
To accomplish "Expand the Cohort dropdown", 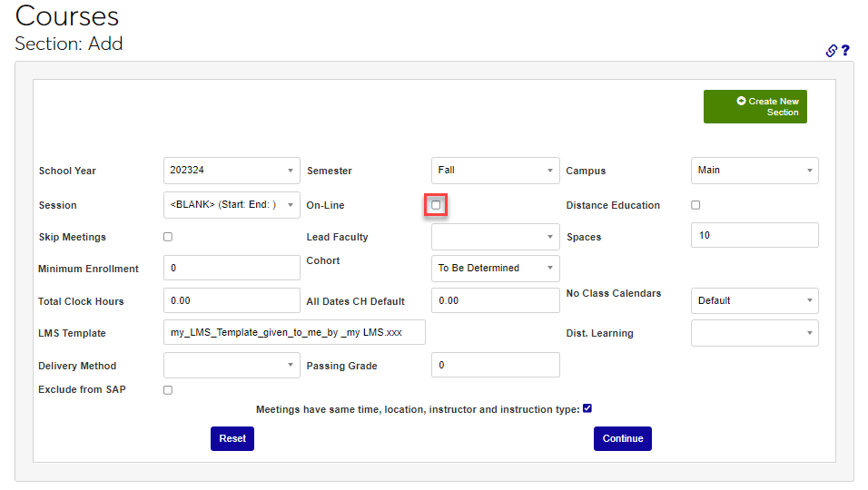I will click(x=495, y=269).
